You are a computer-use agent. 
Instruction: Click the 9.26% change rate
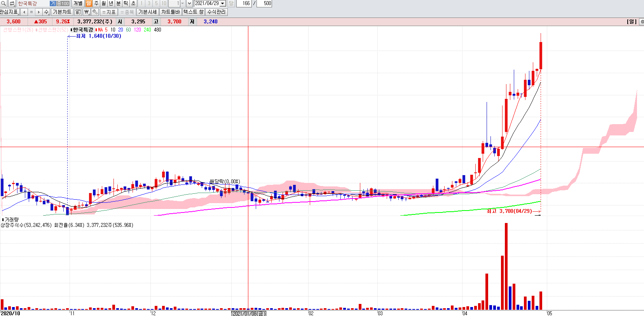pos(63,21)
